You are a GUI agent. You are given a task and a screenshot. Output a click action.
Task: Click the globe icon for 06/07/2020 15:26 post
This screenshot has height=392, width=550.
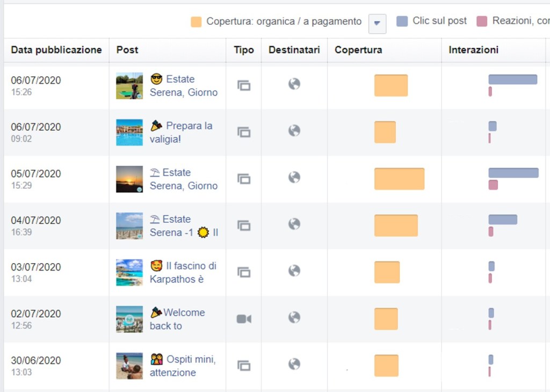[294, 84]
